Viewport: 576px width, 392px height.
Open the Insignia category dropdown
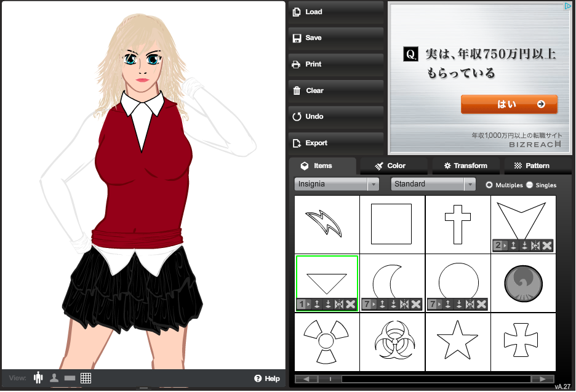pyautogui.click(x=337, y=184)
